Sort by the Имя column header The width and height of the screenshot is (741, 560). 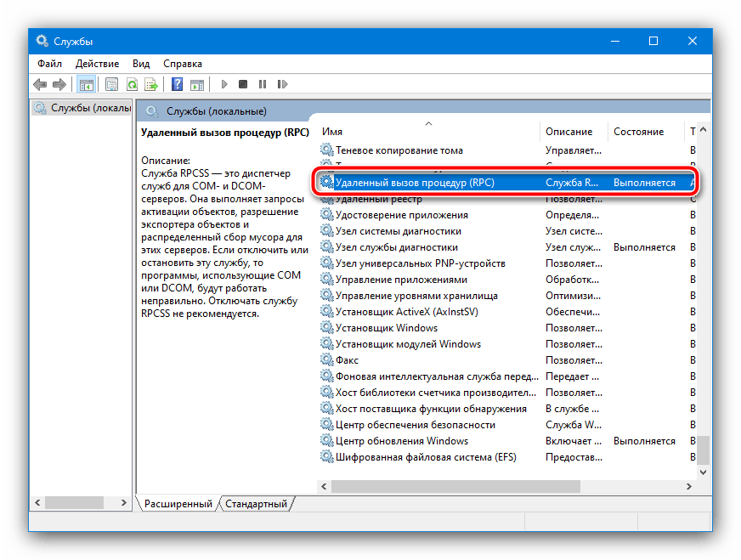(x=428, y=132)
